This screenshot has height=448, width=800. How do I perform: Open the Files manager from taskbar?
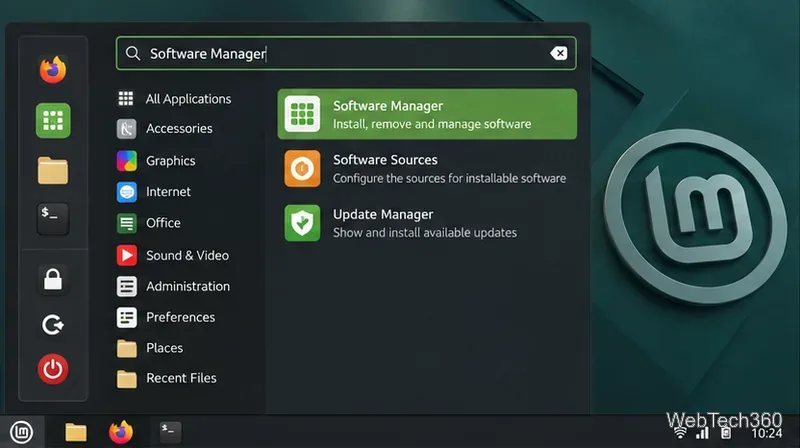click(76, 432)
